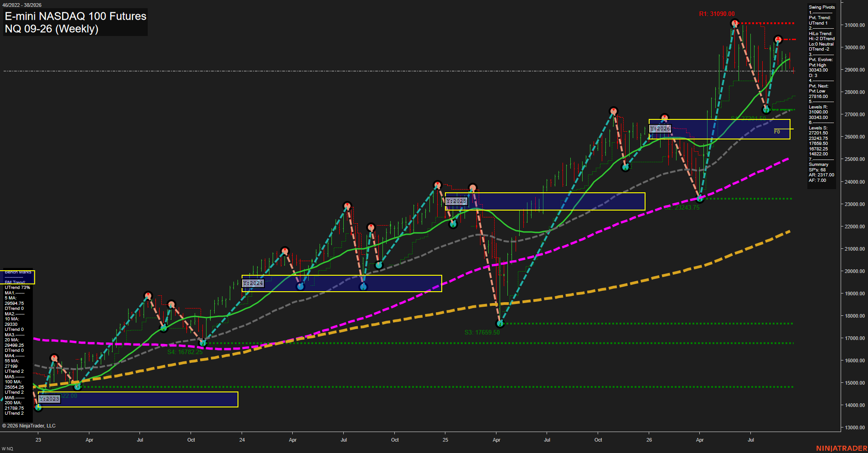Click the W NQ label at the bottom left

7,449
